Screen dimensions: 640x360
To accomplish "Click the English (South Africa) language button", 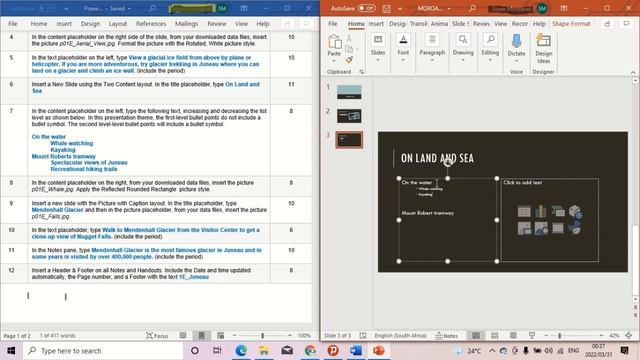I will click(x=400, y=336).
